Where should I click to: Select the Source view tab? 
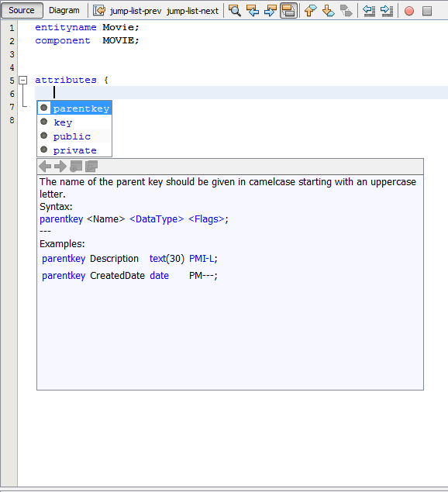tap(22, 10)
